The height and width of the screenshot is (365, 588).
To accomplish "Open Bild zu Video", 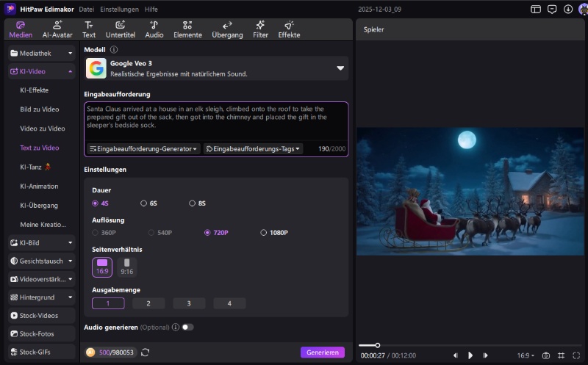I will click(40, 109).
